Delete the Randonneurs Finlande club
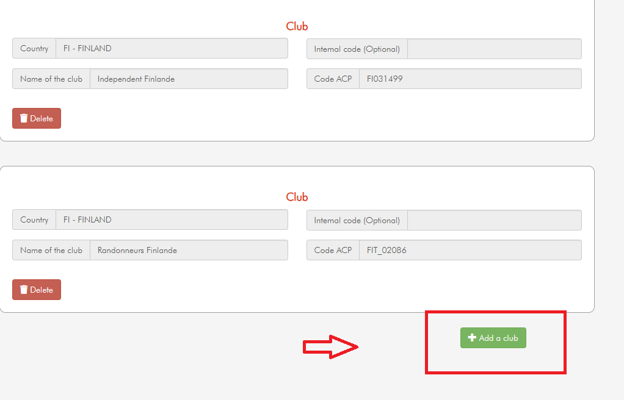Viewport: 624px width, 400px height. [x=37, y=289]
